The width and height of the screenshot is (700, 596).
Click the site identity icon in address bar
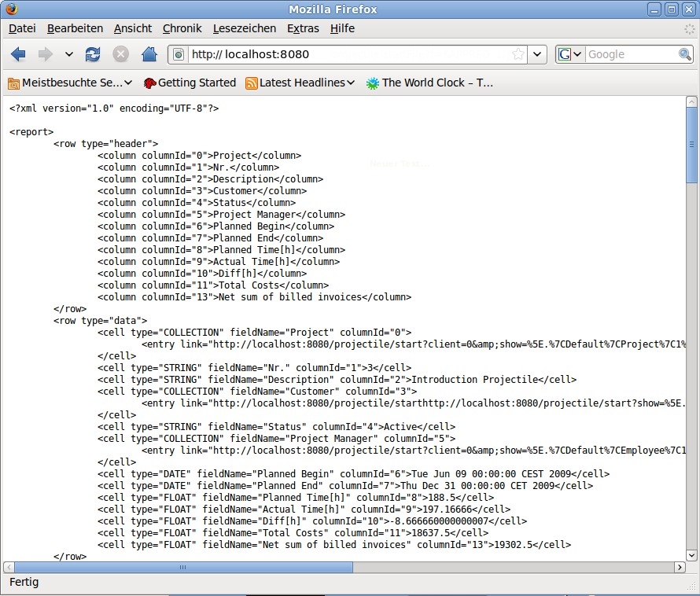pyautogui.click(x=179, y=54)
